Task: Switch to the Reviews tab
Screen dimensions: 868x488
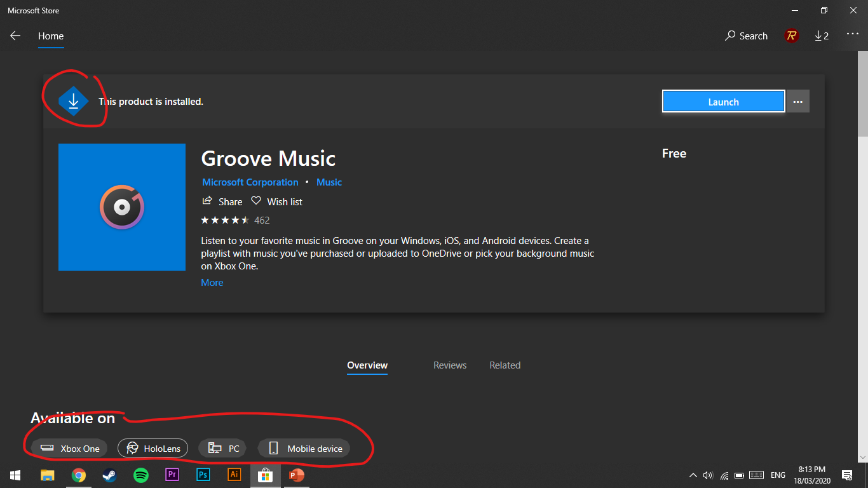Action: [450, 365]
